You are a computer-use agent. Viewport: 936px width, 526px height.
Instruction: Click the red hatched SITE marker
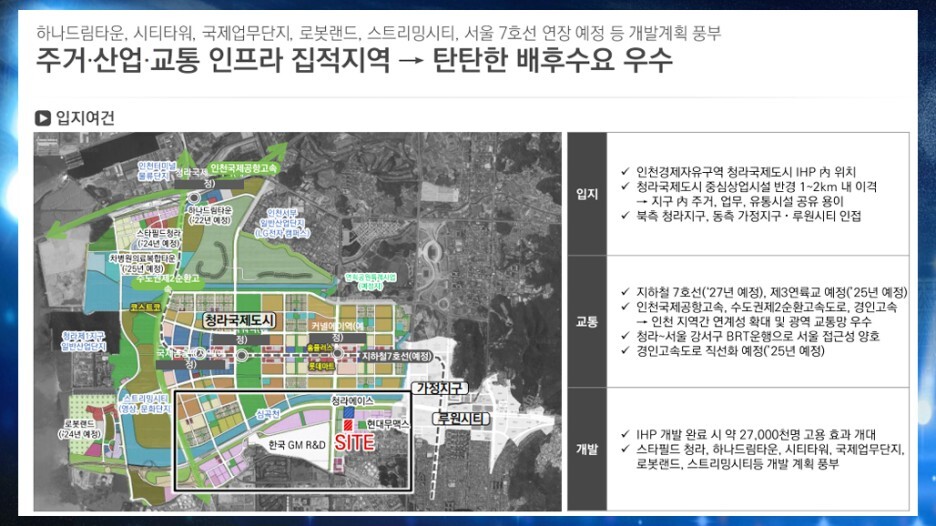pyautogui.click(x=347, y=425)
